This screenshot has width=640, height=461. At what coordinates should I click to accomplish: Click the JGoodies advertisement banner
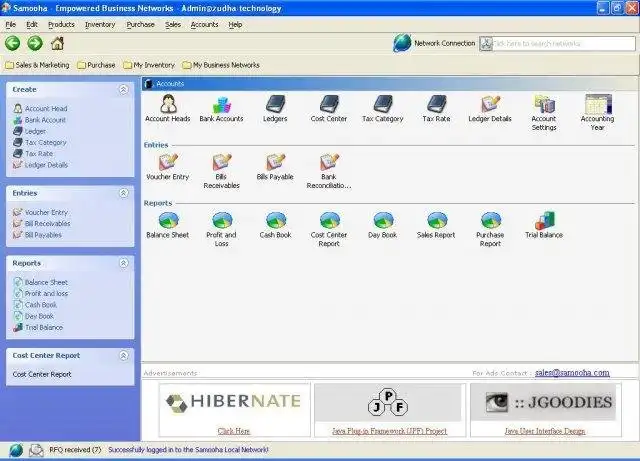click(544, 402)
